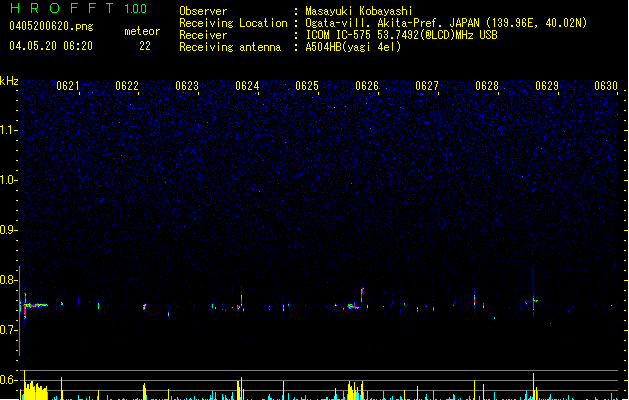Click the 0623 time marker
Screen dimensions: 629x400
[x=187, y=86]
